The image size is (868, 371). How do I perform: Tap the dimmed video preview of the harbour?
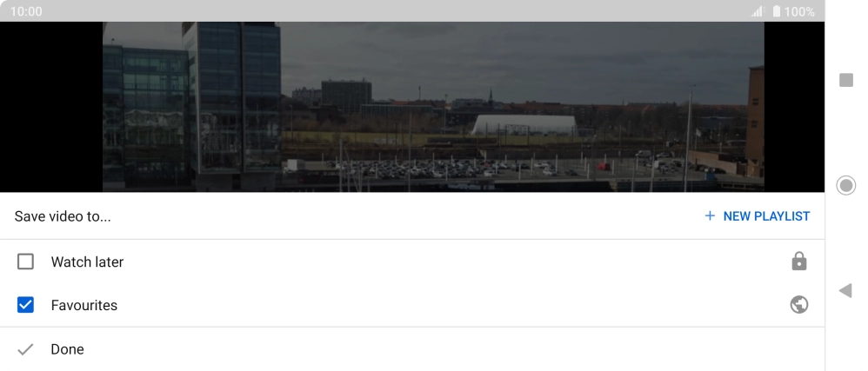pyautogui.click(x=433, y=107)
